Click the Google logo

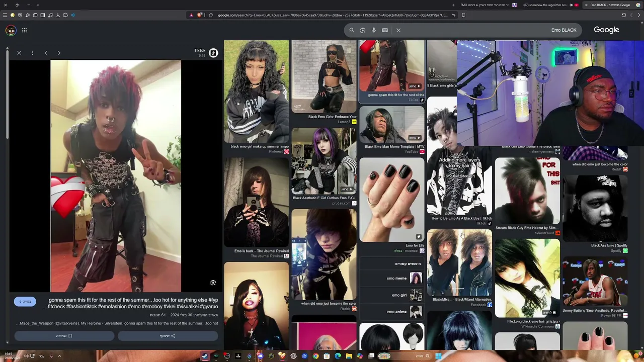click(606, 30)
